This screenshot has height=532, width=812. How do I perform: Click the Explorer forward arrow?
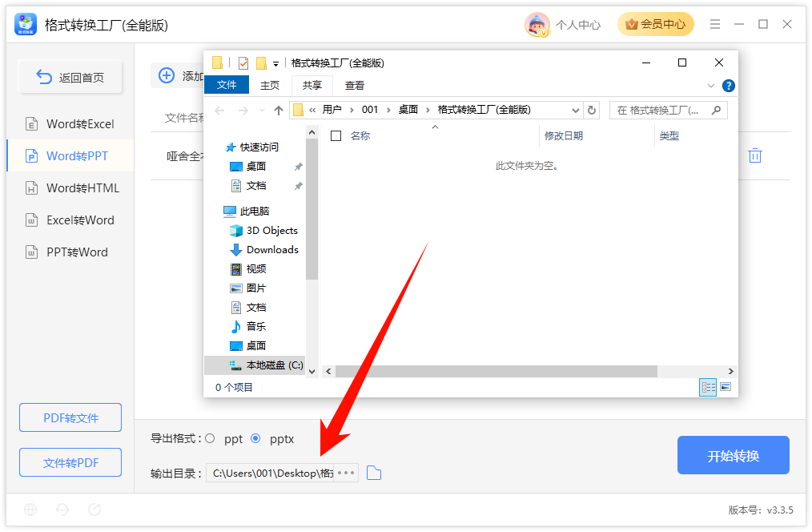[x=243, y=111]
